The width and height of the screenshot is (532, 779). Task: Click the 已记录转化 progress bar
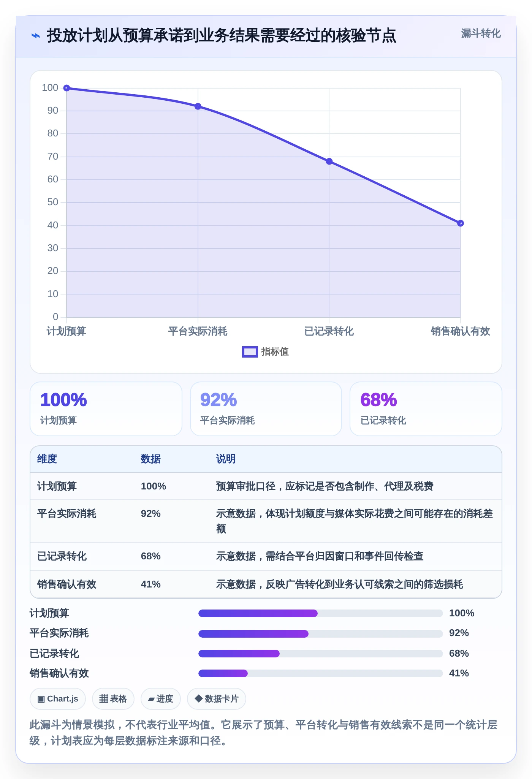coord(321,654)
